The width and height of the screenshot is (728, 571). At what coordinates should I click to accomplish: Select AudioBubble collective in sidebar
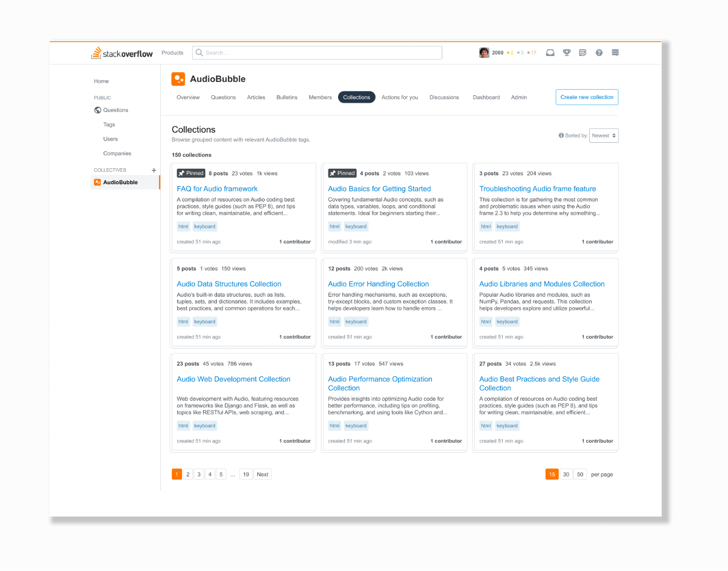click(125, 182)
